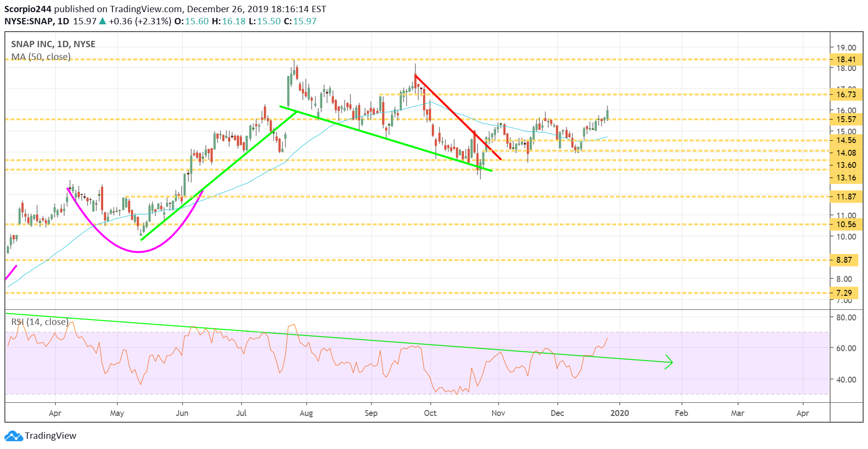Click the 2020 label on time axis
Image resolution: width=868 pixels, height=449 pixels.
tap(619, 413)
